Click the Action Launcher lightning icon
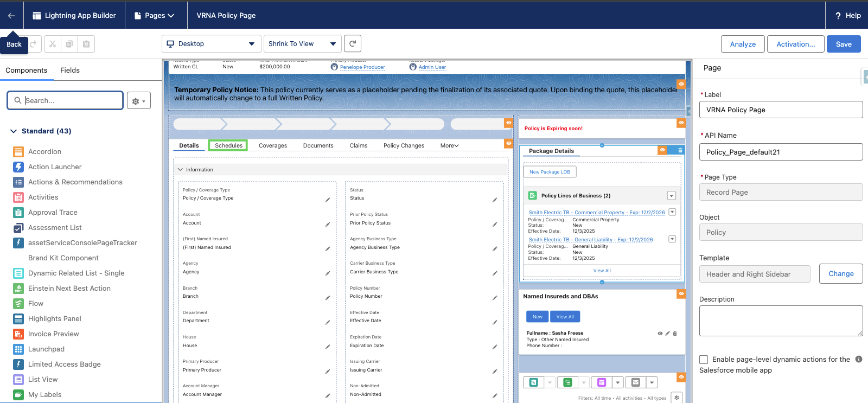This screenshot has height=403, width=868. (18, 167)
